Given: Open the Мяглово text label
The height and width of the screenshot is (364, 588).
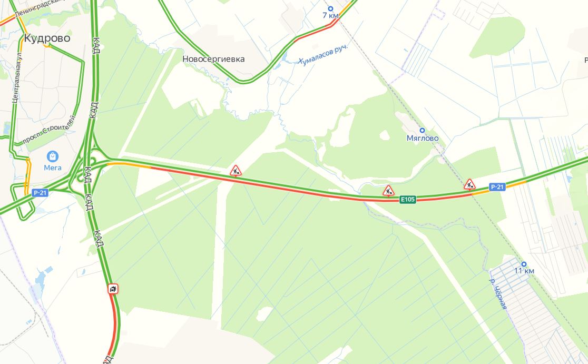Looking at the screenshot, I should point(423,139).
